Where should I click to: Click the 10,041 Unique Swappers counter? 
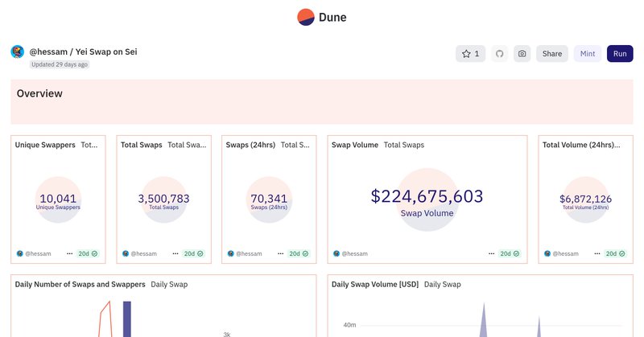(x=58, y=199)
